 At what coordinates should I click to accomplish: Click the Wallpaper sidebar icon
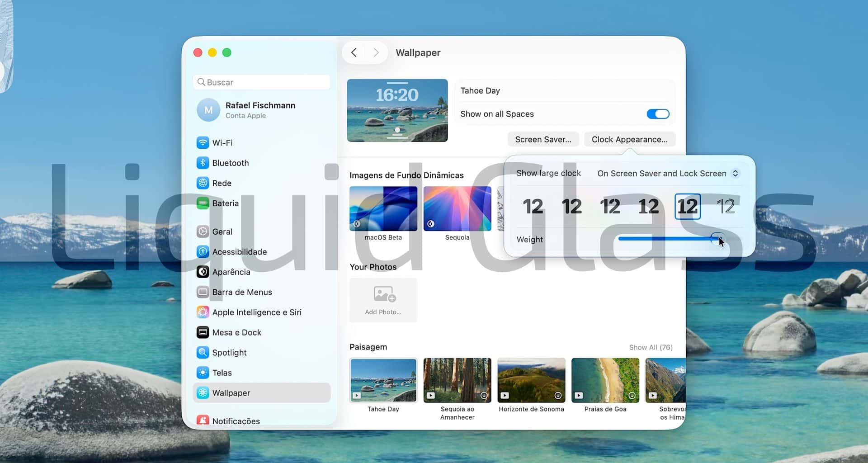[203, 393]
